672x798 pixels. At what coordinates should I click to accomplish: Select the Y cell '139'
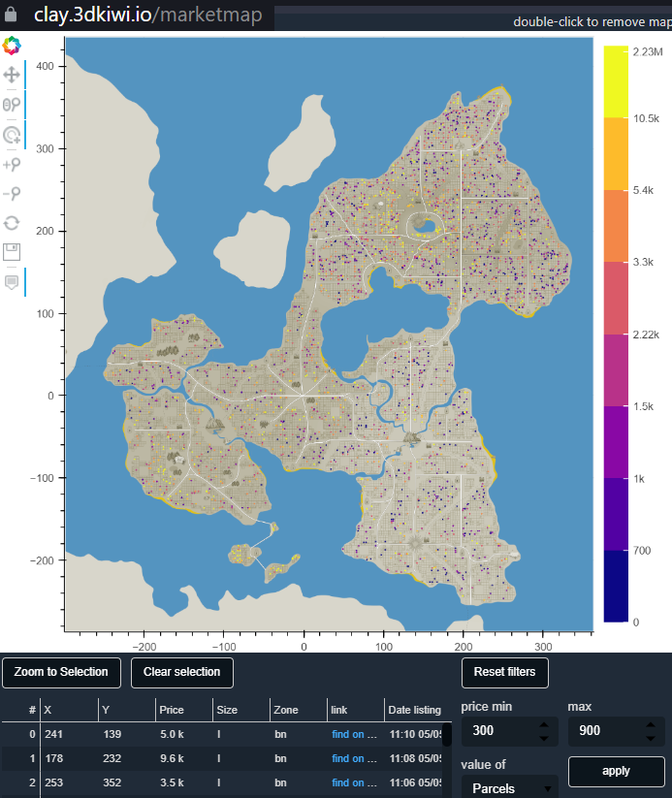(126, 734)
